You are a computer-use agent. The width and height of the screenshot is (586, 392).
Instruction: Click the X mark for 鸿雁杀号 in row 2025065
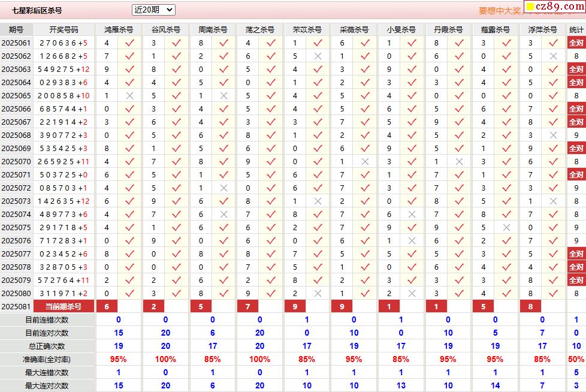129,96
